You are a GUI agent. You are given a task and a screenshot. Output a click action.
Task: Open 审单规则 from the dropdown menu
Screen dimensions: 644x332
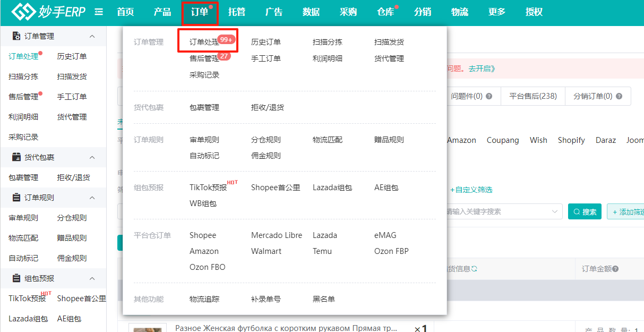tap(204, 140)
